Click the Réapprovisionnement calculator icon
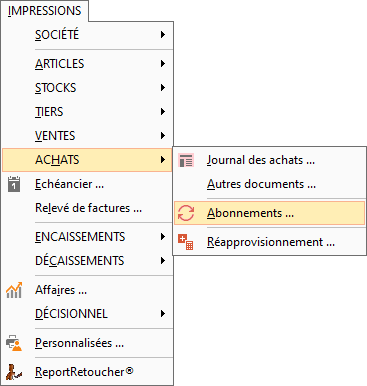 (186, 242)
